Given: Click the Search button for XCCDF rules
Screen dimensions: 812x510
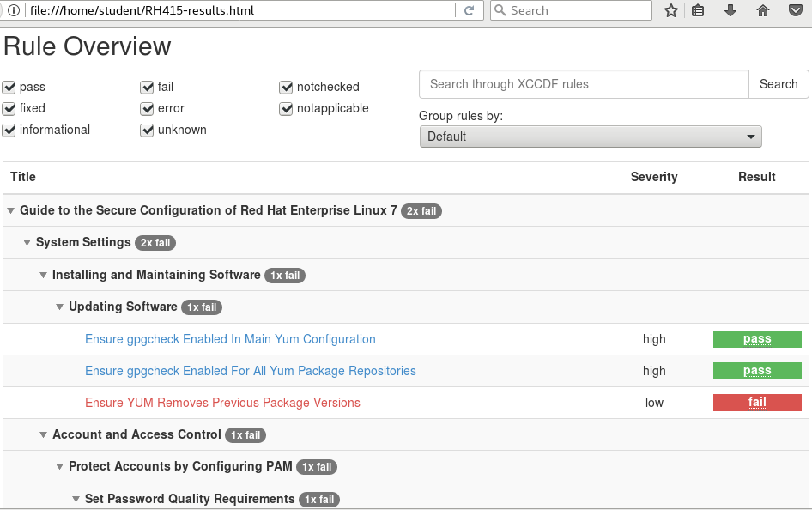Looking at the screenshot, I should pyautogui.click(x=778, y=84).
